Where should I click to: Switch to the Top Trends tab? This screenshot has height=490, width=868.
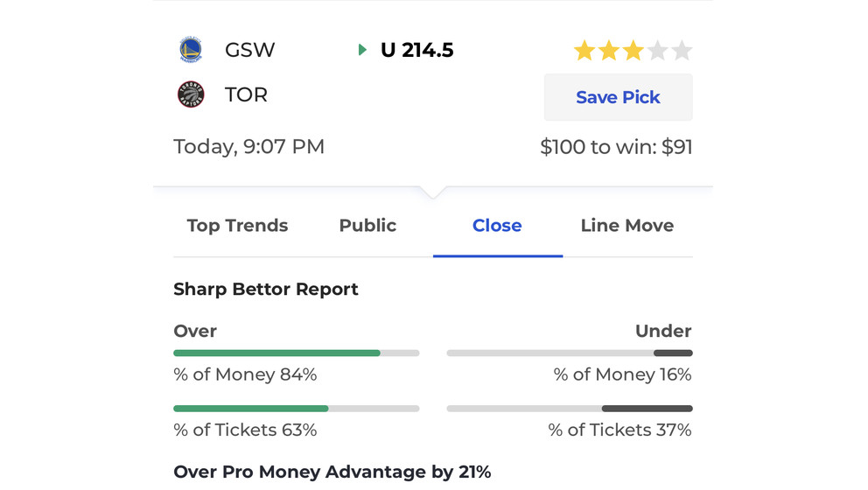click(x=237, y=226)
